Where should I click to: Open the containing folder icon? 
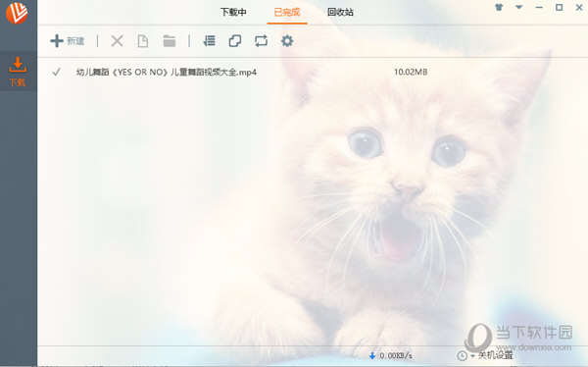(170, 41)
